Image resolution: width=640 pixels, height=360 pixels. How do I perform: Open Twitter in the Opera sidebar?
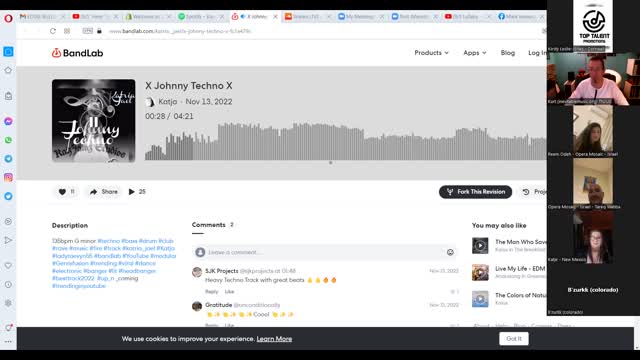pos(8,196)
